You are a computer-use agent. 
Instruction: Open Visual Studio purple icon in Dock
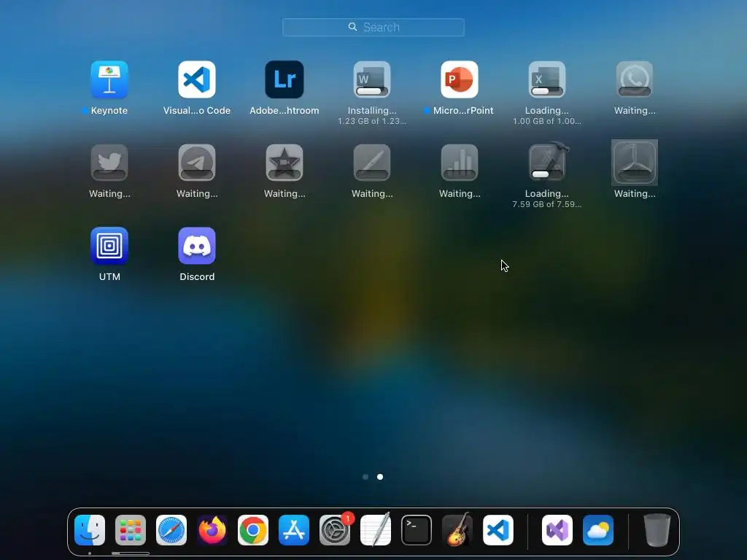tap(557, 530)
